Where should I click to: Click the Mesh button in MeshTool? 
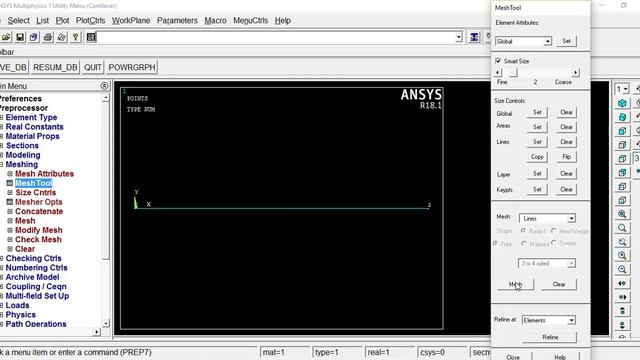516,284
